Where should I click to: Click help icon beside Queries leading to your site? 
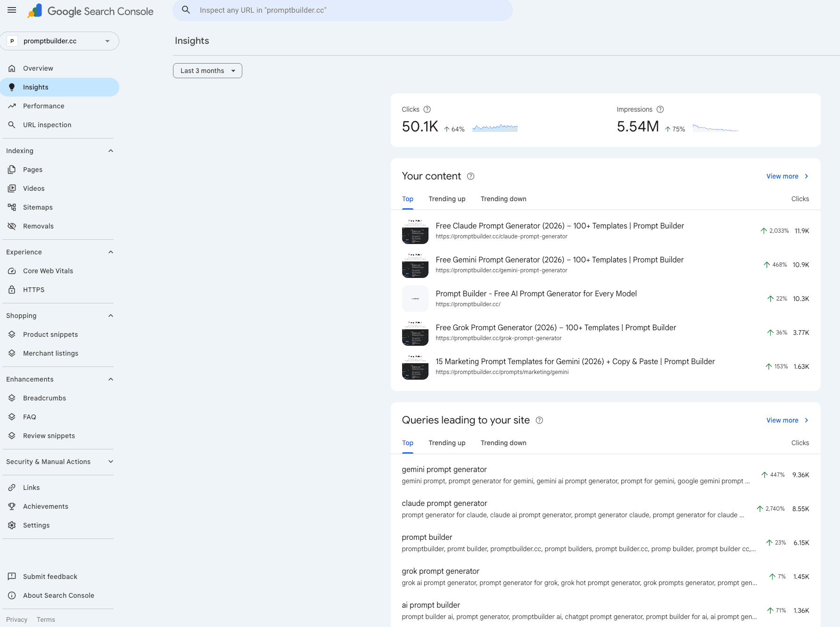pos(539,420)
